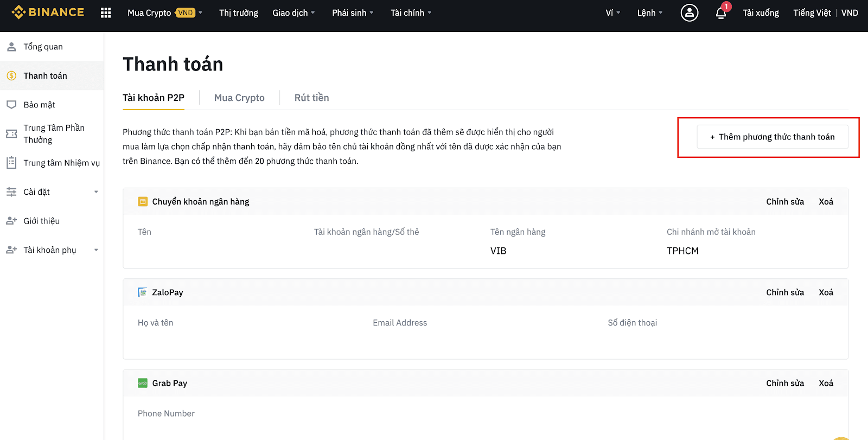This screenshot has width=868, height=440.
Task: Open Tổng quan in the sidebar
Action: (x=52, y=47)
